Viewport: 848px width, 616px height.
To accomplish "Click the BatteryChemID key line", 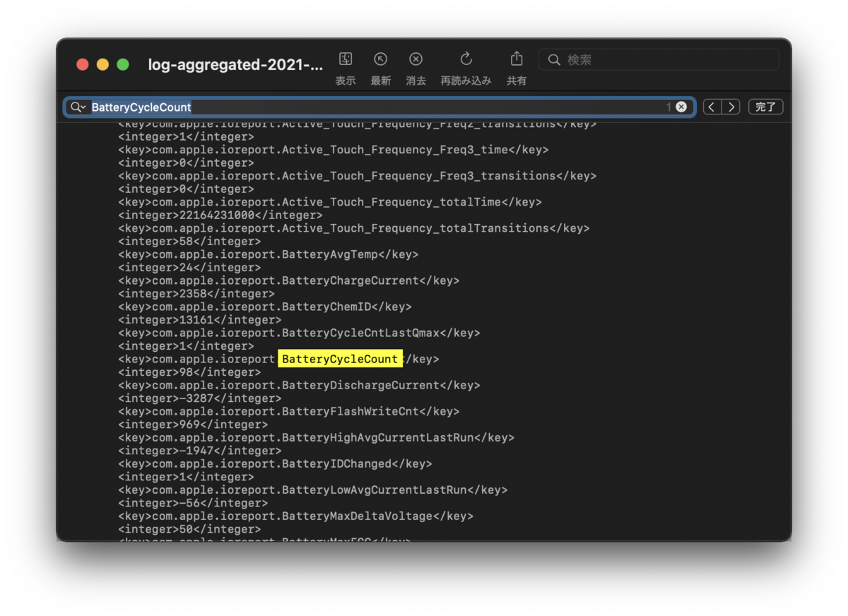I will click(x=265, y=307).
